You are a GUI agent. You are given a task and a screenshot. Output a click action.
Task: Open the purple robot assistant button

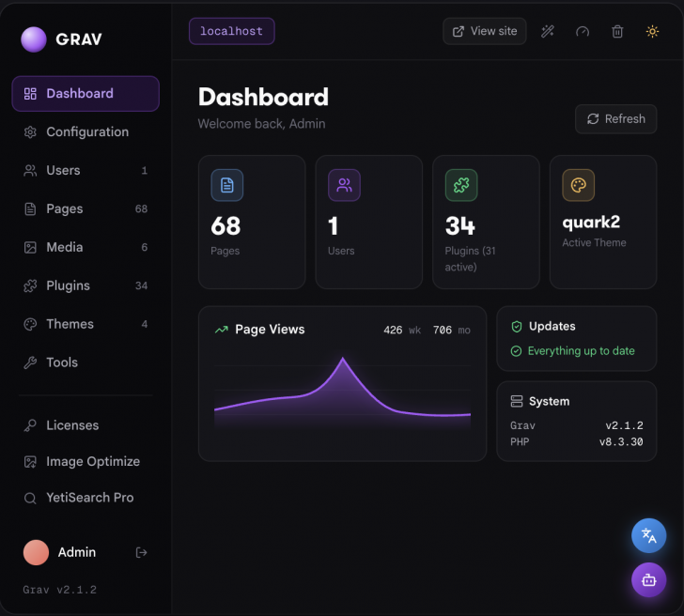coord(648,580)
